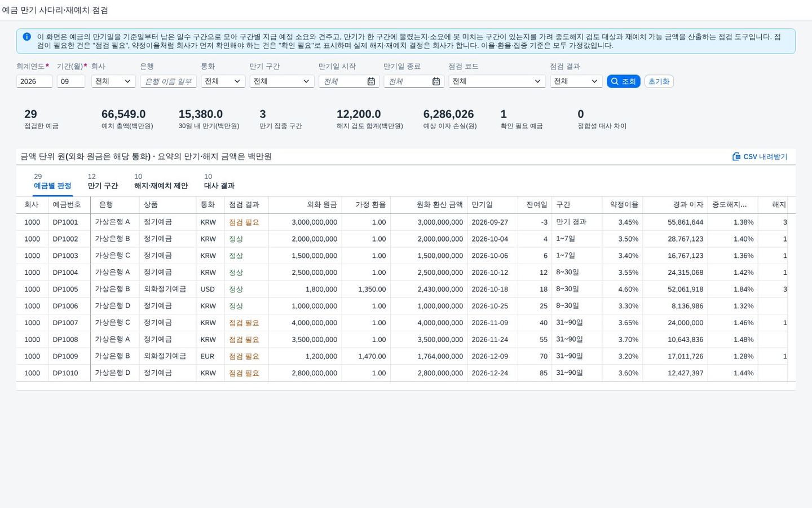This screenshot has width=812, height=508.
Task: Click the CSV 내려받기 download link
Action: pyautogui.click(x=760, y=156)
